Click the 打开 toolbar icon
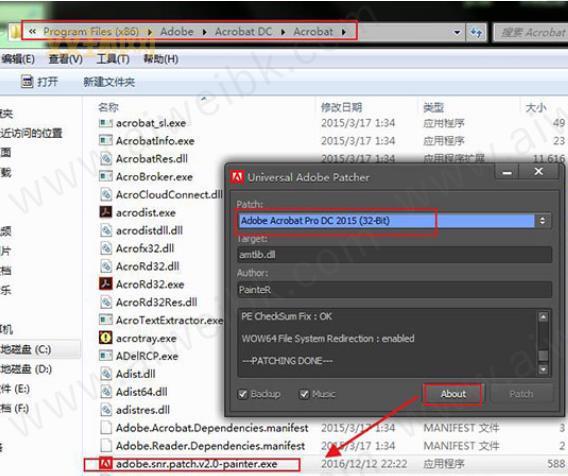The width and height of the screenshot is (568, 476). point(26,82)
